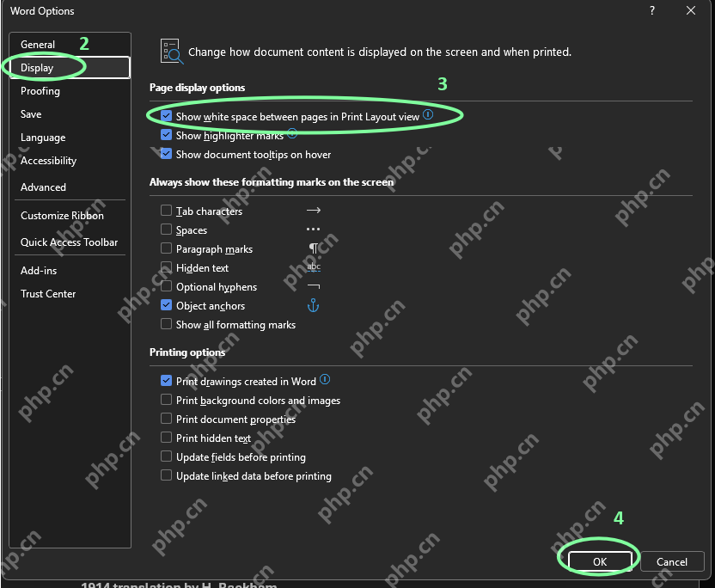Select Quick Access Toolbar category
715x588 pixels.
tap(70, 242)
